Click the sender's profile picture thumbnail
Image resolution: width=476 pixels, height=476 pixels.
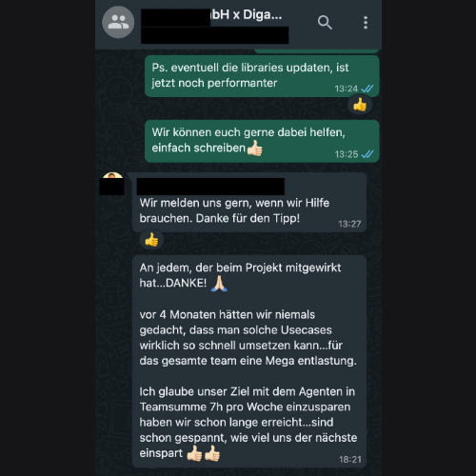click(112, 184)
